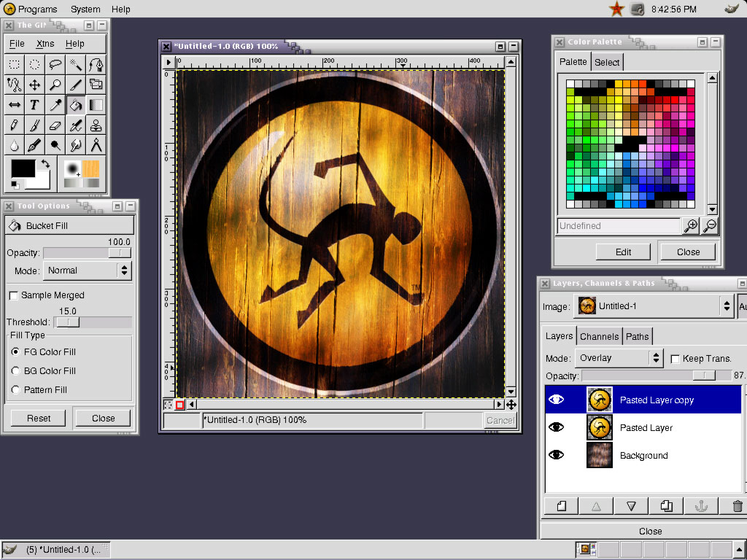
Task: Expand the Image selector showing Untitled-1
Action: pyautogui.click(x=654, y=306)
